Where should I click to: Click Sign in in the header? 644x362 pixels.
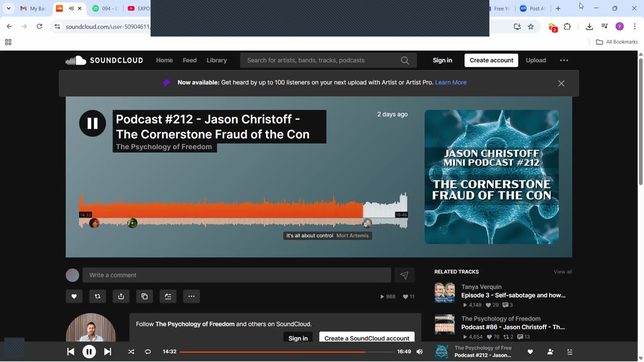[x=443, y=60]
